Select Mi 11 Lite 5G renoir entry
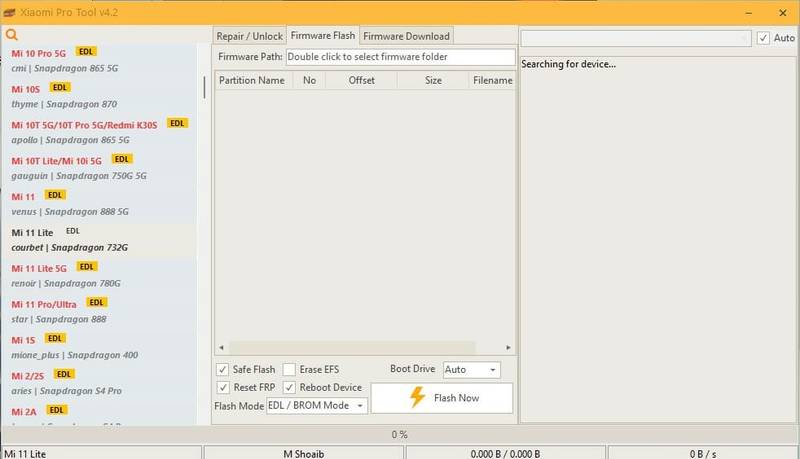Screen dimensions: 800x459 [x=99, y=275]
